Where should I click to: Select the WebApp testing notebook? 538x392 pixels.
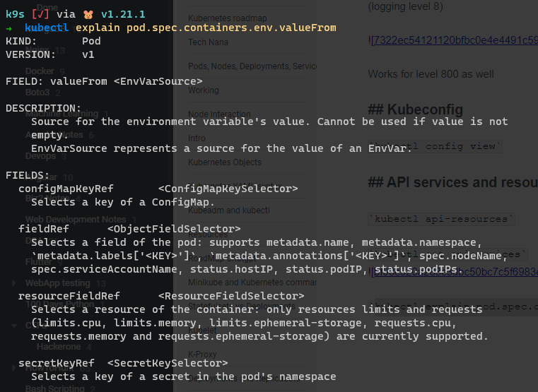coord(58,283)
